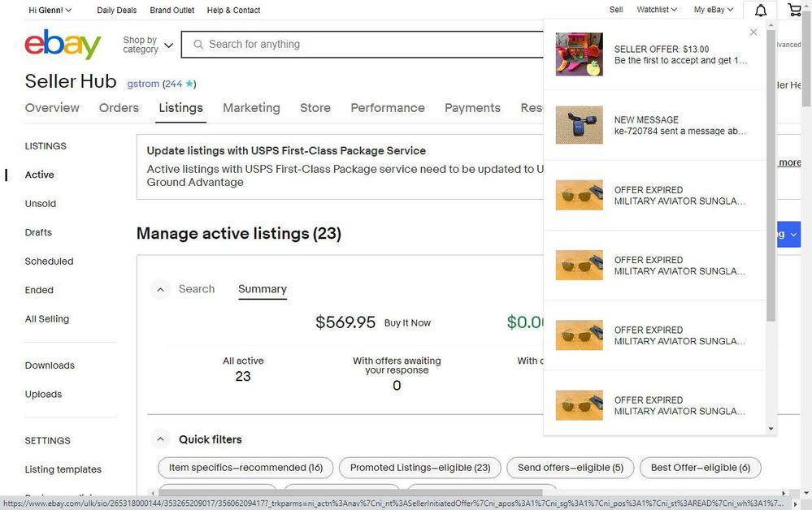Close the notifications panel with X
The height and width of the screenshot is (510, 812).
tap(753, 32)
